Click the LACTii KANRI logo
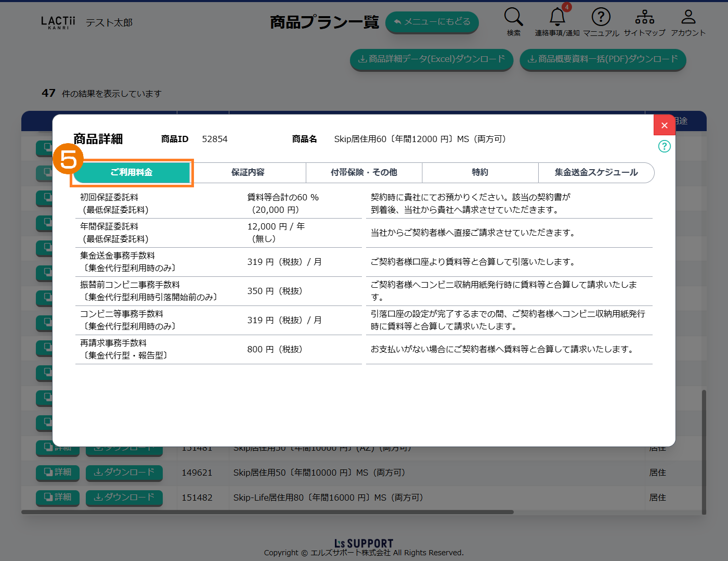Viewport: 728px width, 561px height. point(58,22)
